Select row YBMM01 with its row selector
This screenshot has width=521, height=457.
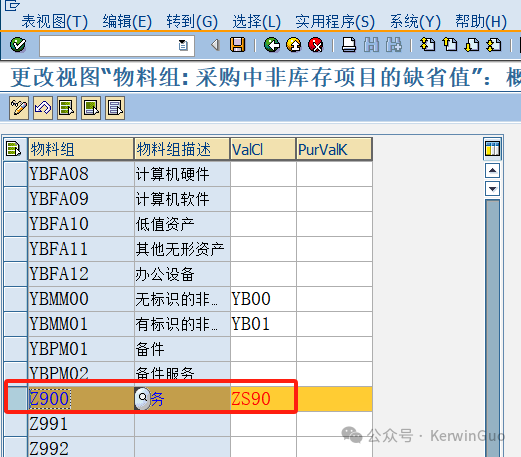pyautogui.click(x=16, y=324)
